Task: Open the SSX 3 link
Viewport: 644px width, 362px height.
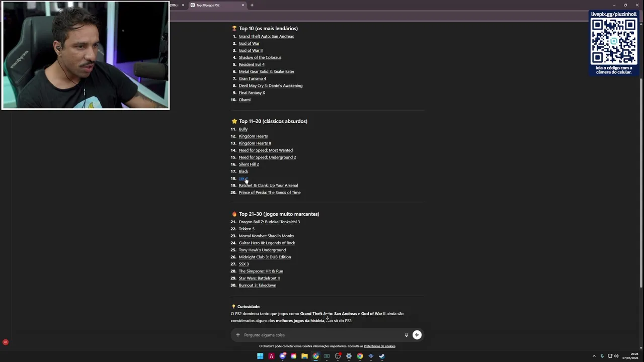Action: (244, 264)
